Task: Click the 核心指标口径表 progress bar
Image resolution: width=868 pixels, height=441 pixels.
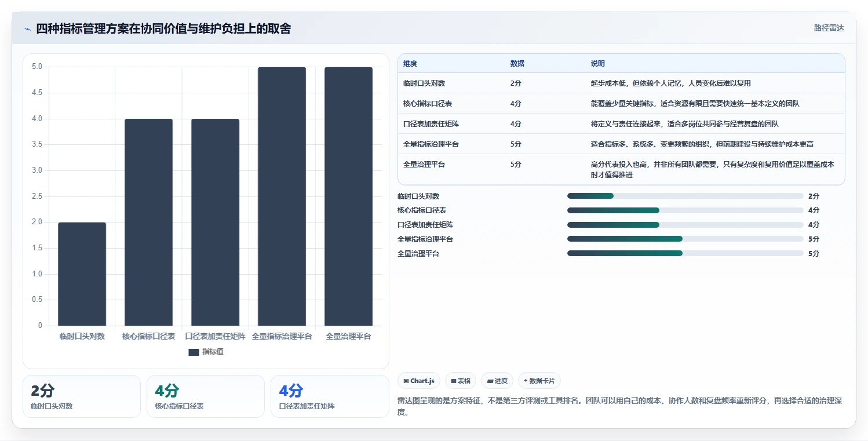Action: pos(685,210)
